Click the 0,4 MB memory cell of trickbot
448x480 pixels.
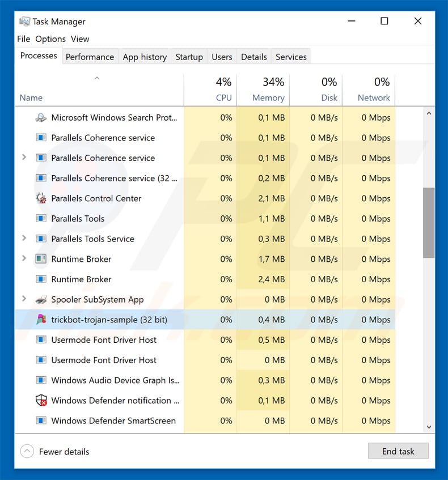click(x=263, y=320)
